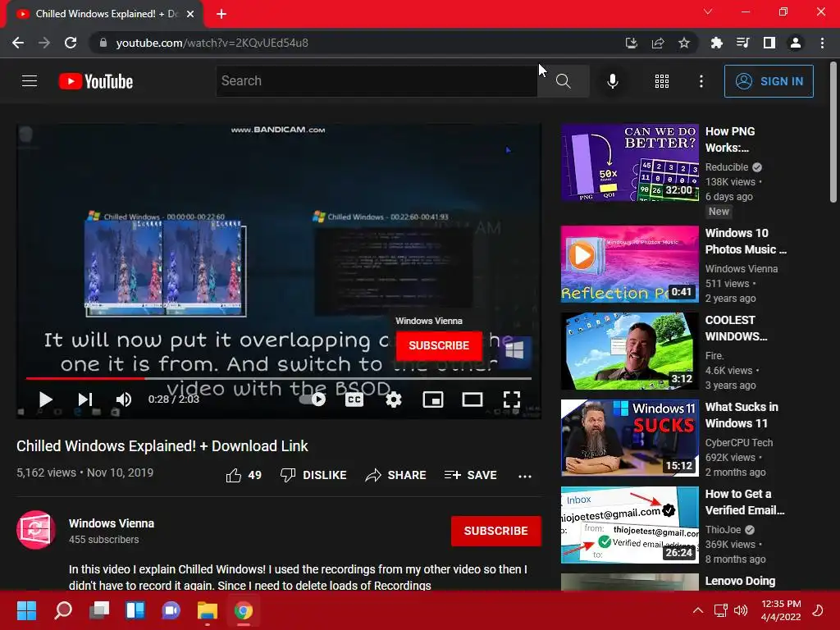Click SHARE under the video
The height and width of the screenshot is (630, 840).
tap(395, 475)
